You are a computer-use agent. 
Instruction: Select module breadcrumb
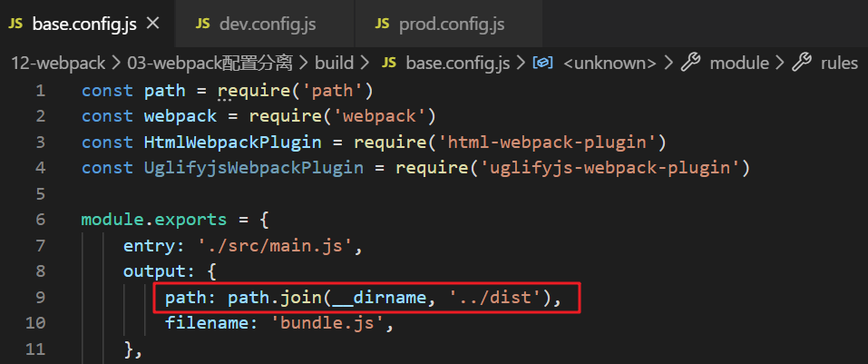pyautogui.click(x=739, y=64)
